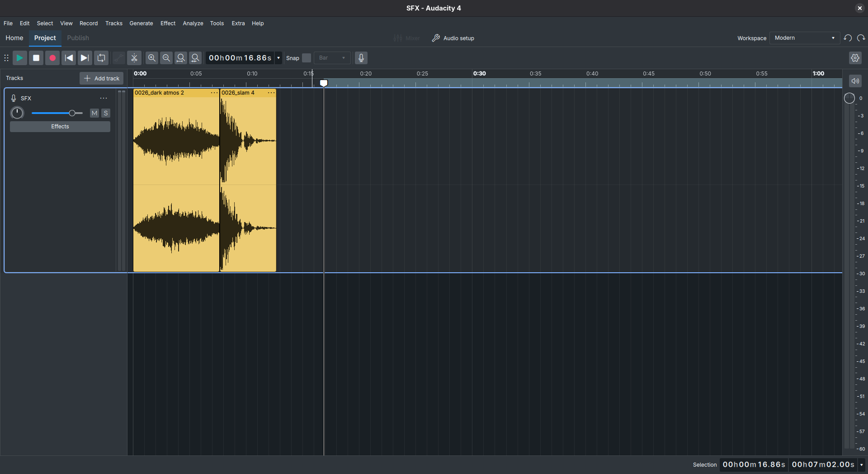
Task: Undo the last action
Action: pos(848,38)
